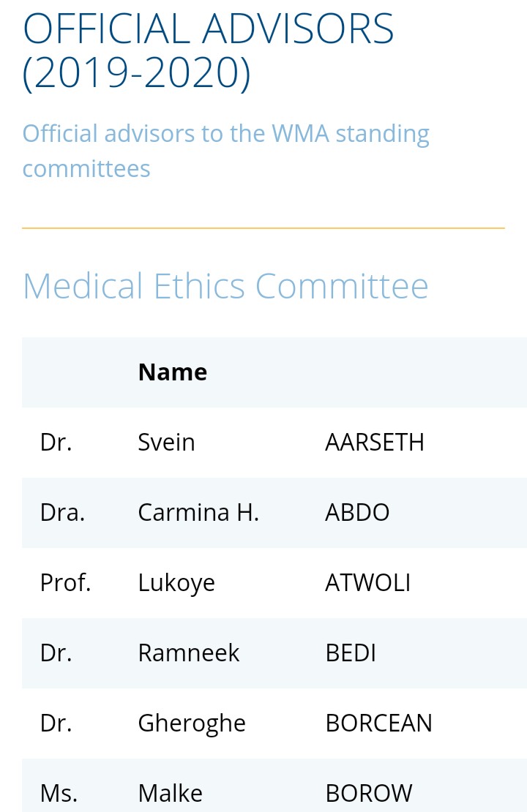Screen dimensions: 527x812
Task: Select the BOROW surname cell
Action: (368, 793)
